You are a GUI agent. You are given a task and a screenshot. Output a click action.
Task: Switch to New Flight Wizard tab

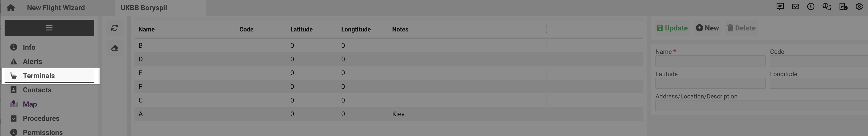56,8
